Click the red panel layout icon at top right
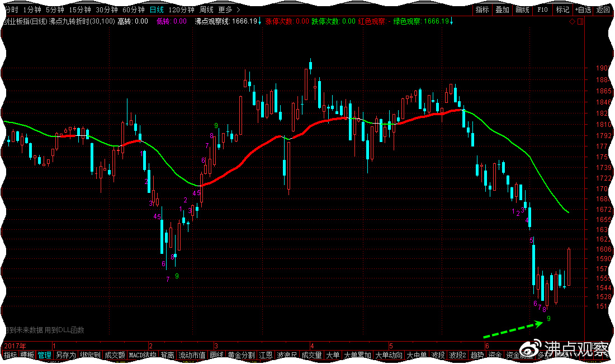The image size is (615, 364). pos(580,22)
